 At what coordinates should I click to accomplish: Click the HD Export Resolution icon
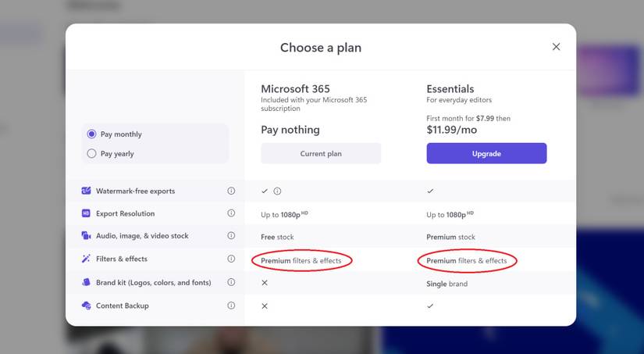[x=86, y=213]
